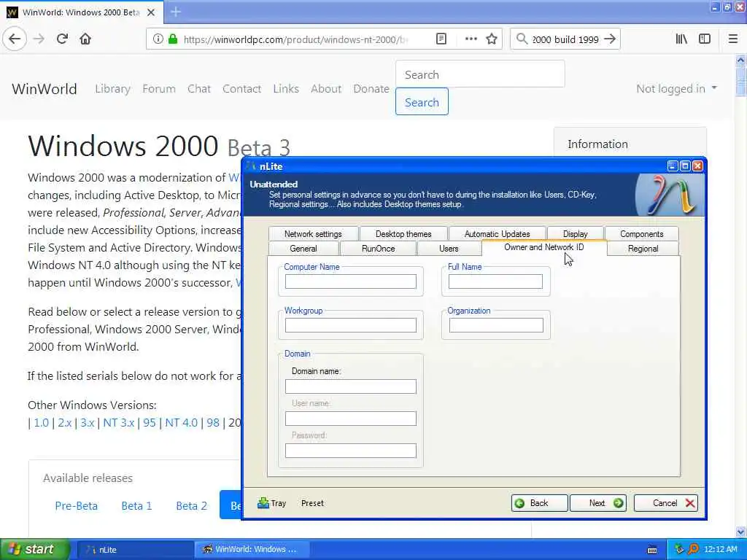Click the domain Password field
This screenshot has width=747, height=560.
pos(351,451)
